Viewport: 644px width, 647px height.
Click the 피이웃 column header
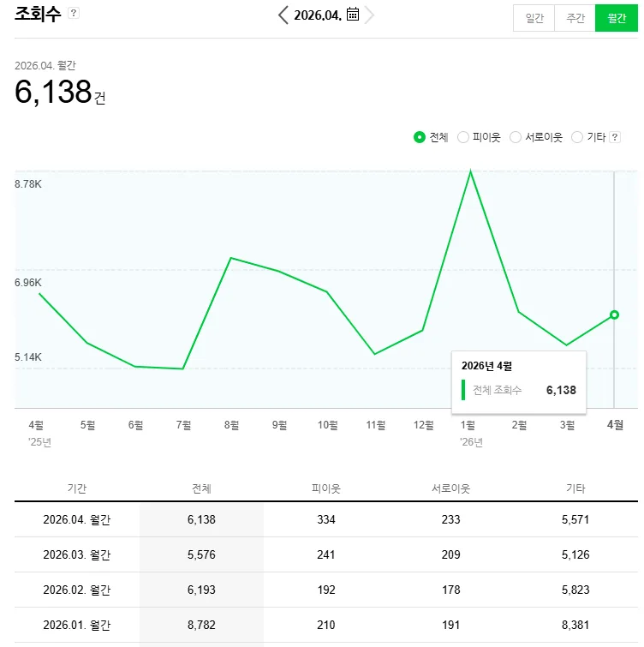coord(325,488)
